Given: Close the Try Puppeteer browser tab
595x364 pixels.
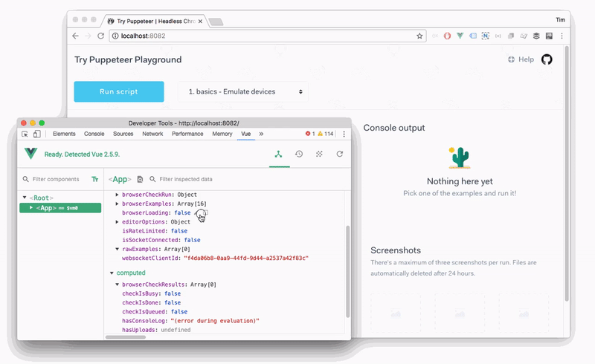Looking at the screenshot, I should (200, 22).
